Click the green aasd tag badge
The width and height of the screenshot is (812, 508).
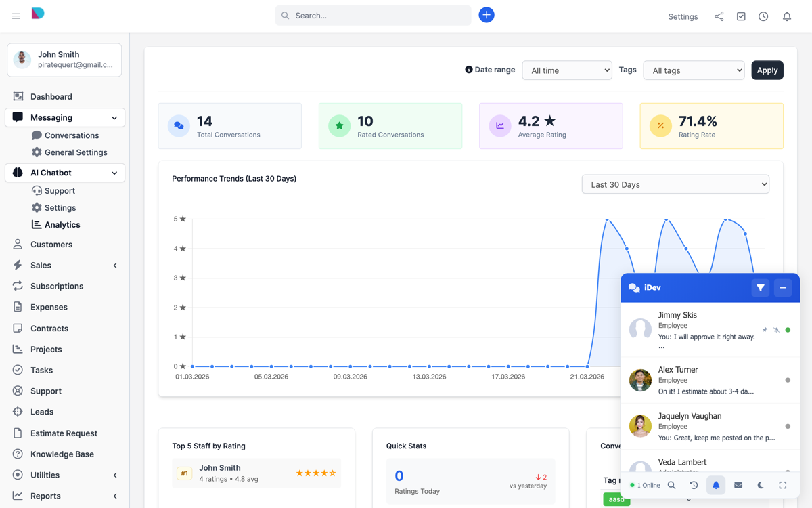[x=616, y=500]
